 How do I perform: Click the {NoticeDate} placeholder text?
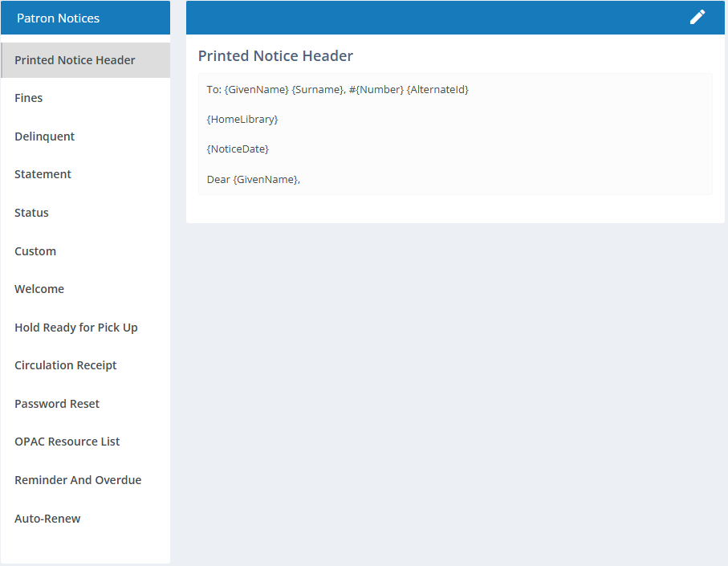(x=238, y=149)
